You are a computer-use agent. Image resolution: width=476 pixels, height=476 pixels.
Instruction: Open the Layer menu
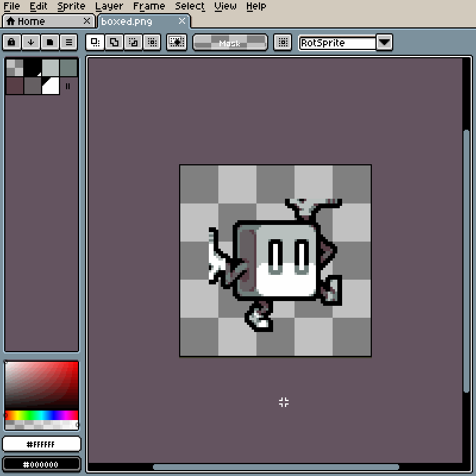pyautogui.click(x=109, y=6)
